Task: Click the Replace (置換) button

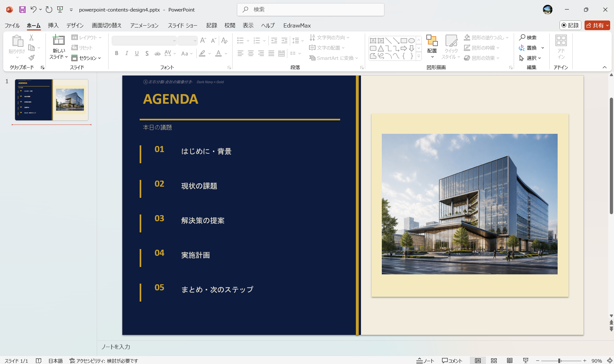Action: [x=528, y=48]
